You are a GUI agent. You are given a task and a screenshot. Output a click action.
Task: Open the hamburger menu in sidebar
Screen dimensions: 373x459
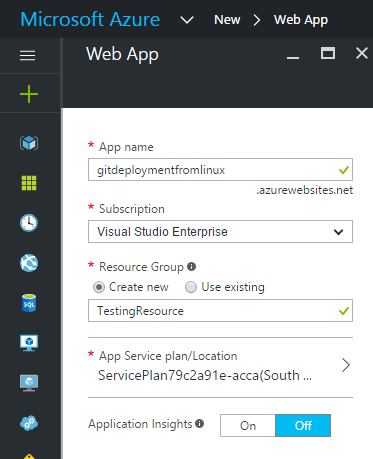tap(28, 55)
